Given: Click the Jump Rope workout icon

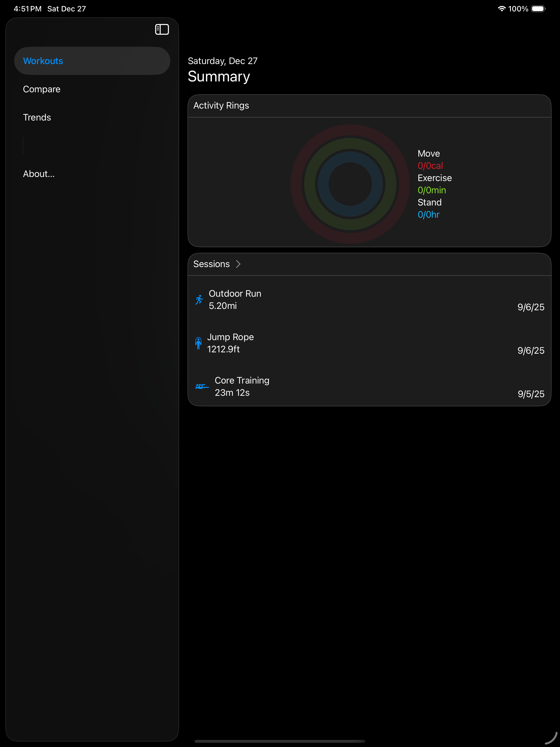Looking at the screenshot, I should 199,343.
